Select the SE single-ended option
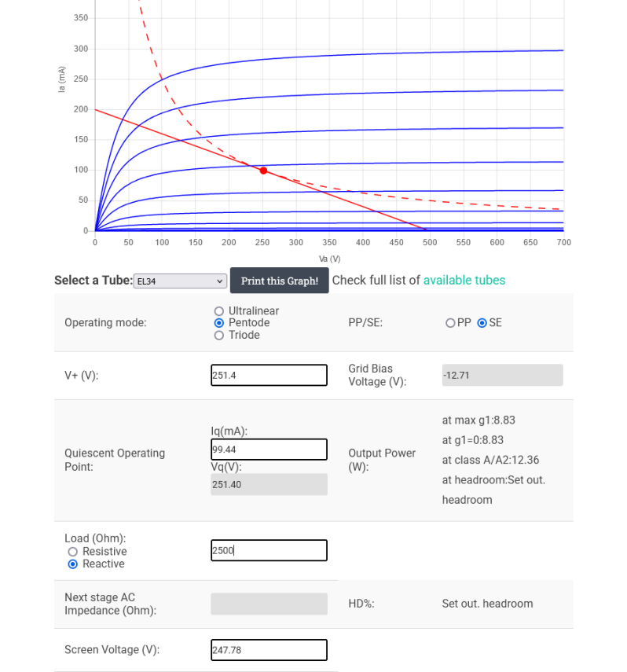 482,323
